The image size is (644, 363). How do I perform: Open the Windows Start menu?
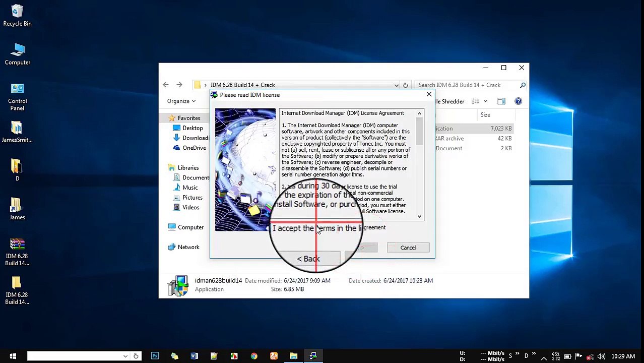[13, 356]
